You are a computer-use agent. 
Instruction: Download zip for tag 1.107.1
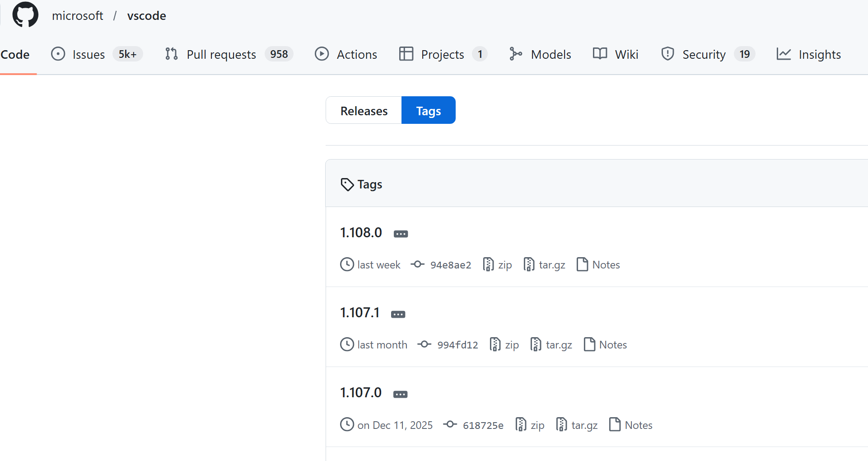[x=511, y=345]
